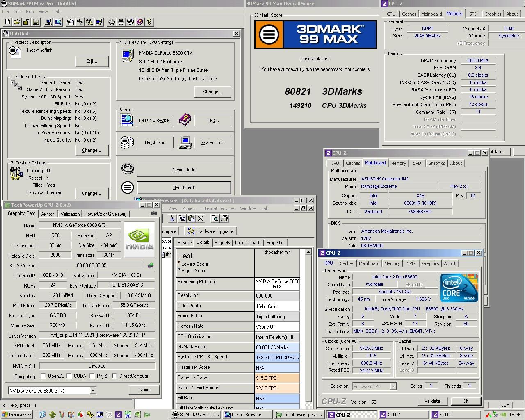The width and height of the screenshot is (525, 420).
Task: Click the Demo Mode button
Action: point(184,170)
